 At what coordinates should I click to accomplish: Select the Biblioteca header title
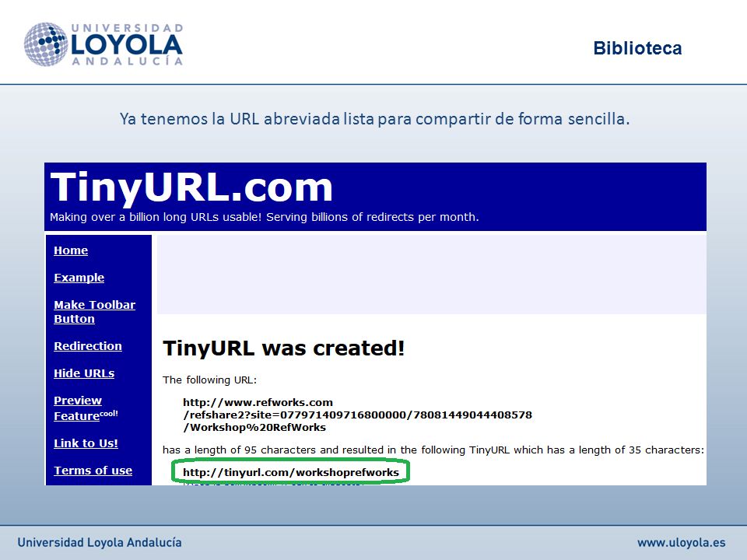coord(637,48)
